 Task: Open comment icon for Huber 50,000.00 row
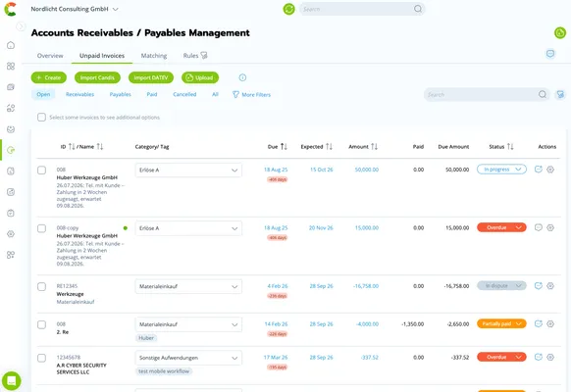point(539,170)
